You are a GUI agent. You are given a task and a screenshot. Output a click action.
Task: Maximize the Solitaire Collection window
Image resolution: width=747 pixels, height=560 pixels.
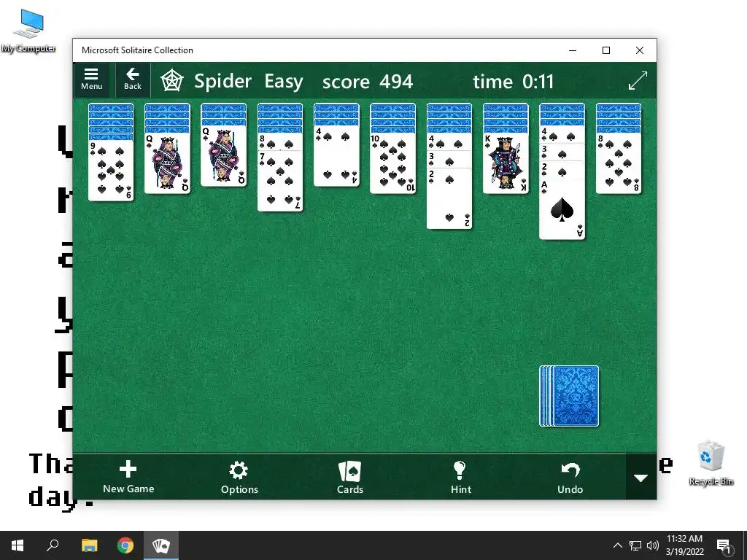(606, 50)
